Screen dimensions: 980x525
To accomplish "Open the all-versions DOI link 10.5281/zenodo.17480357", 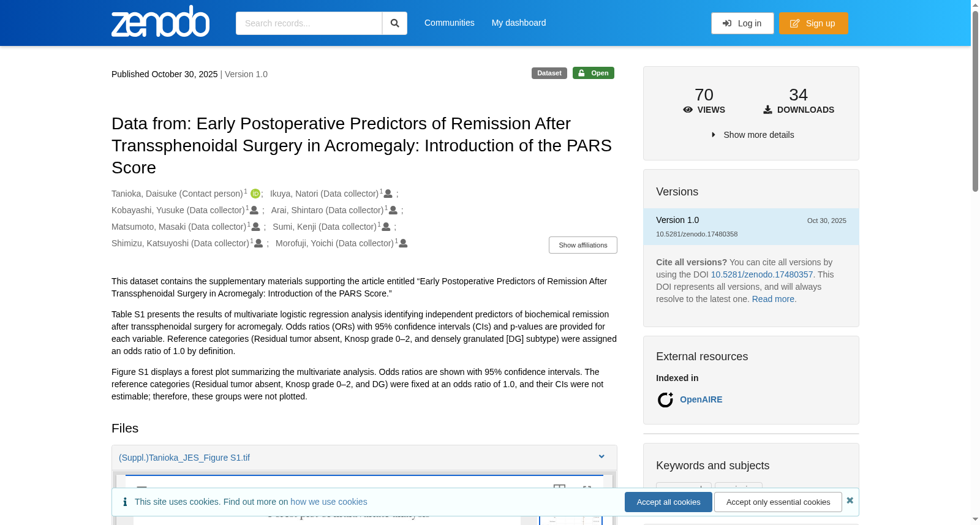I will 761,274.
